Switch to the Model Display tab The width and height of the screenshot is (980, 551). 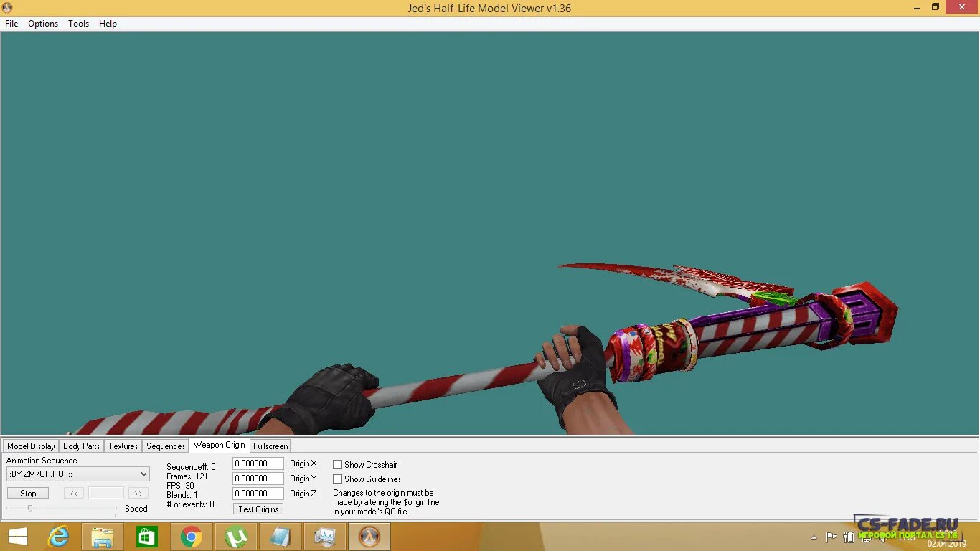(x=31, y=446)
